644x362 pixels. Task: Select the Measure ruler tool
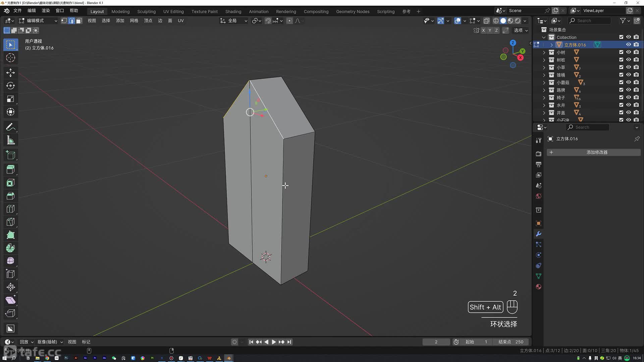10,140
